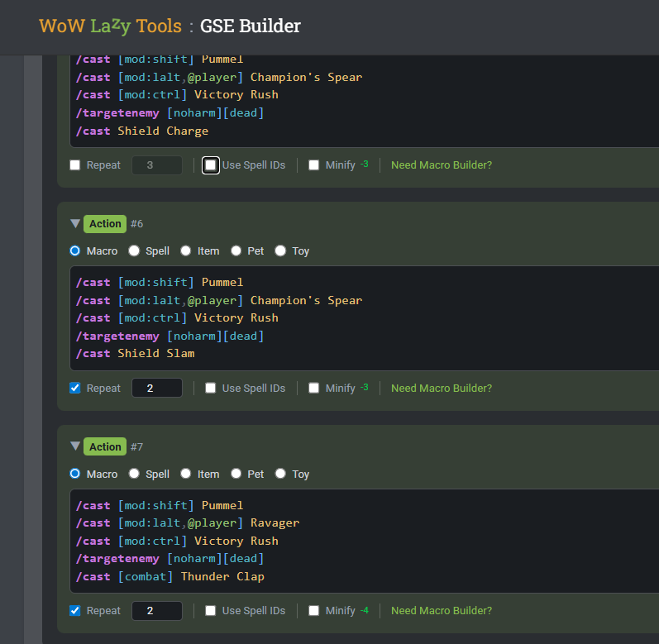Collapse Action #7 with the triangle arrow
This screenshot has width=659, height=644.
click(75, 446)
